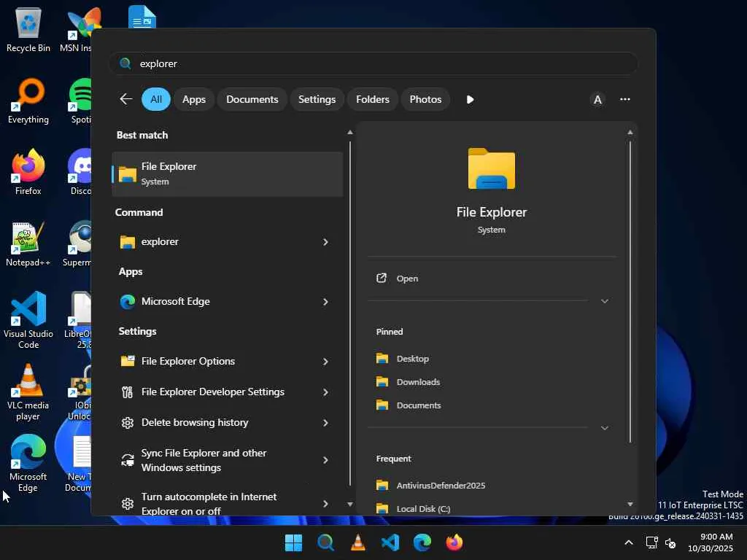Open File Explorer best match result
The height and width of the screenshot is (560, 747).
(228, 174)
